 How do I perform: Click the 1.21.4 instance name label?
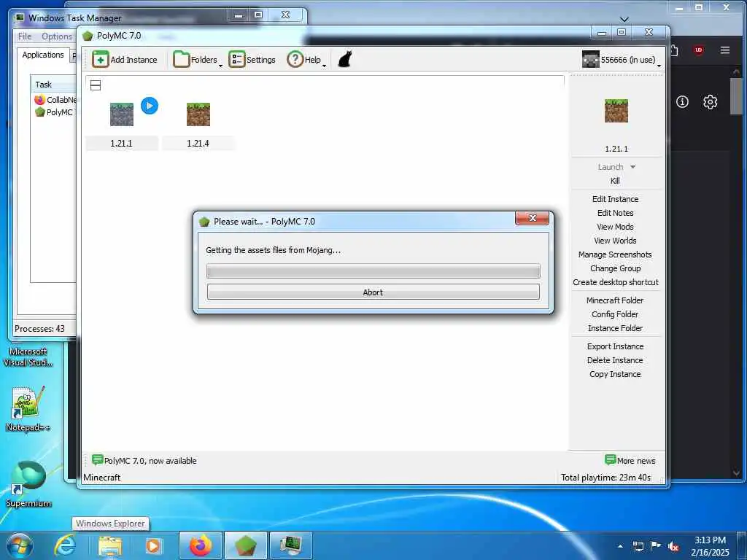pyautogui.click(x=198, y=144)
